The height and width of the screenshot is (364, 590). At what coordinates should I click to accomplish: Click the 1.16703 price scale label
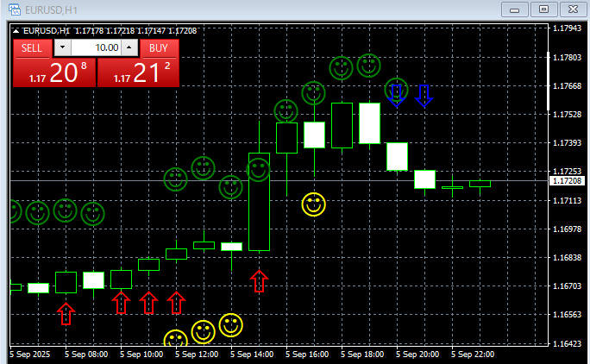click(x=567, y=286)
